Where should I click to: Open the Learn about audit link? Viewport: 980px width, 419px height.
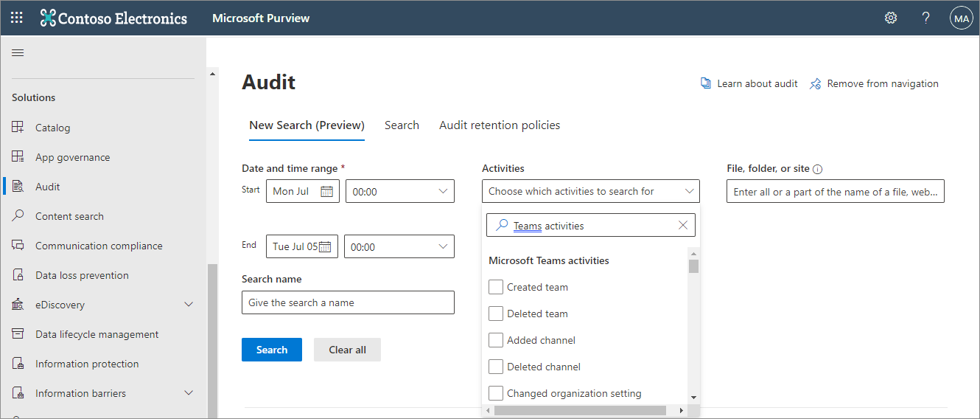(749, 84)
